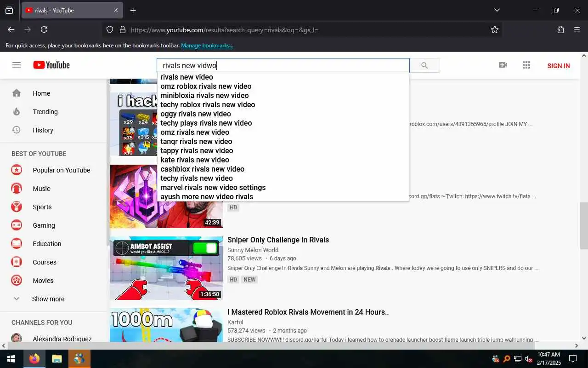
Task: Open a new browser tab
Action: tap(133, 10)
